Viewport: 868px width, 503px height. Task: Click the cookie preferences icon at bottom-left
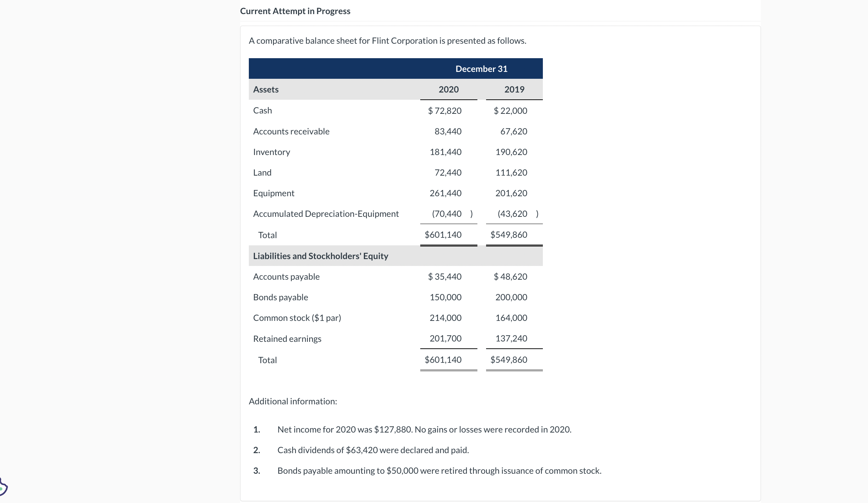click(3, 487)
